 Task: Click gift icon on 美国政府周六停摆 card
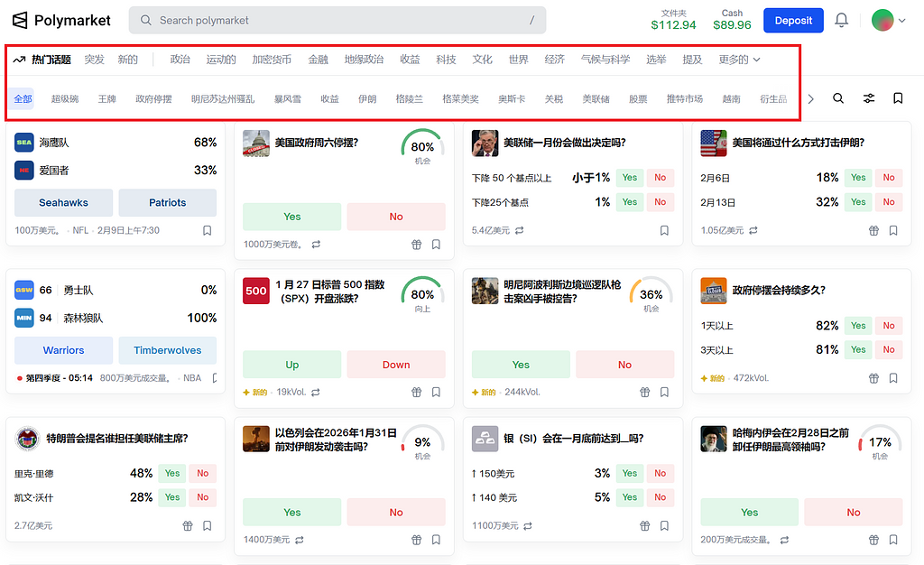416,244
